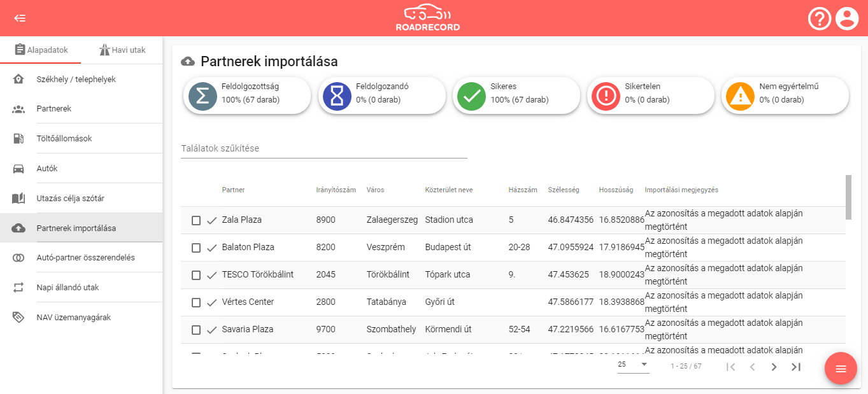Screen dimensions: 868x394
Task: Filter by the Sikertelen 0% chip
Action: pos(651,96)
